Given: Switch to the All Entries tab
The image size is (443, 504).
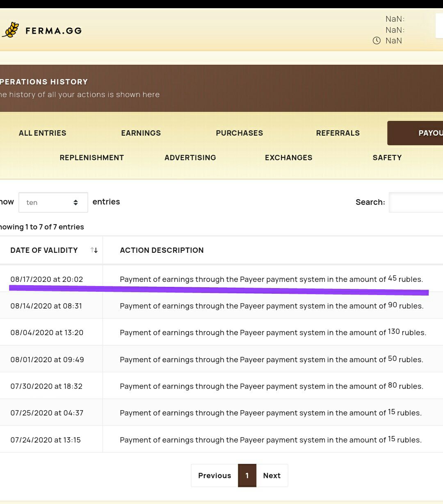Looking at the screenshot, I should pyautogui.click(x=43, y=133).
